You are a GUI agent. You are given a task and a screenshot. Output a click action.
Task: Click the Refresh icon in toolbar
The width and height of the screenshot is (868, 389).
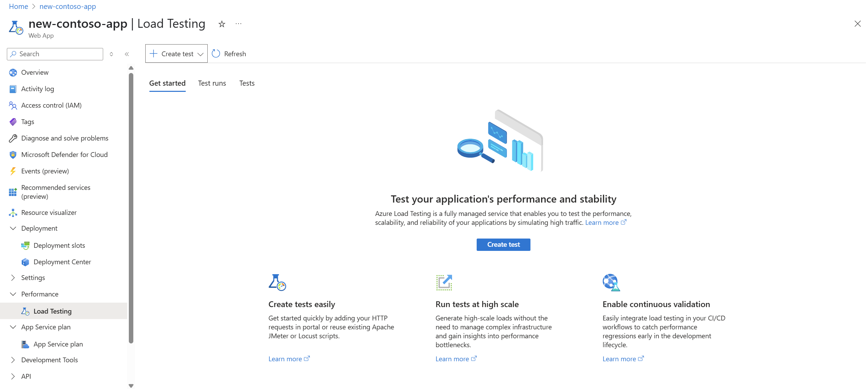pos(216,54)
